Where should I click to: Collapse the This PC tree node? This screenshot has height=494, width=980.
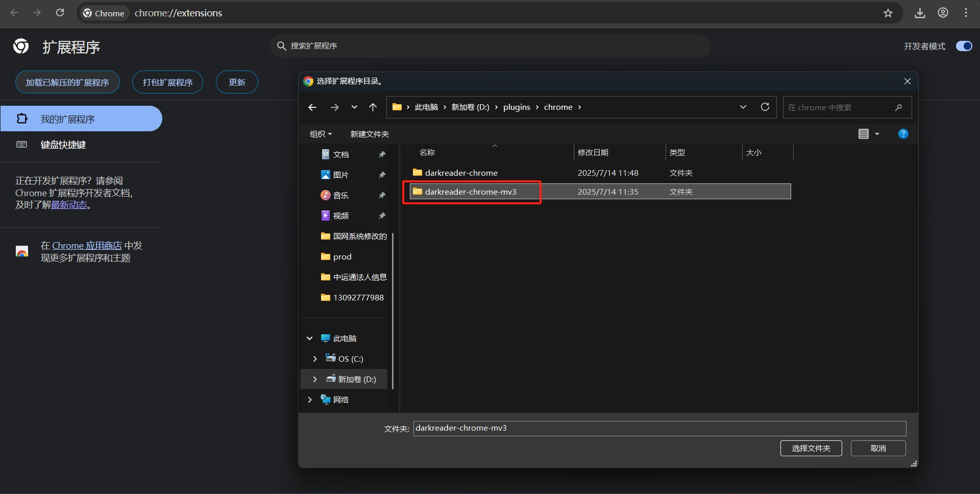coord(310,338)
